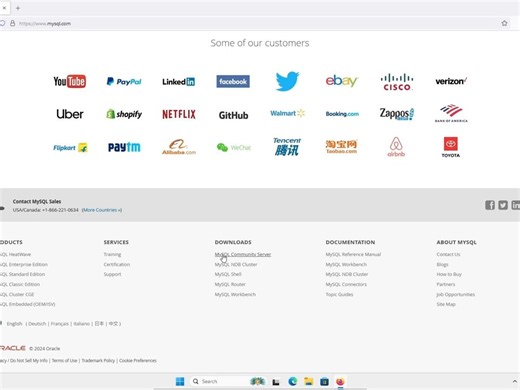Screen dimensions: 520x390
Task: Click the Bank of America logo
Action: [451, 113]
